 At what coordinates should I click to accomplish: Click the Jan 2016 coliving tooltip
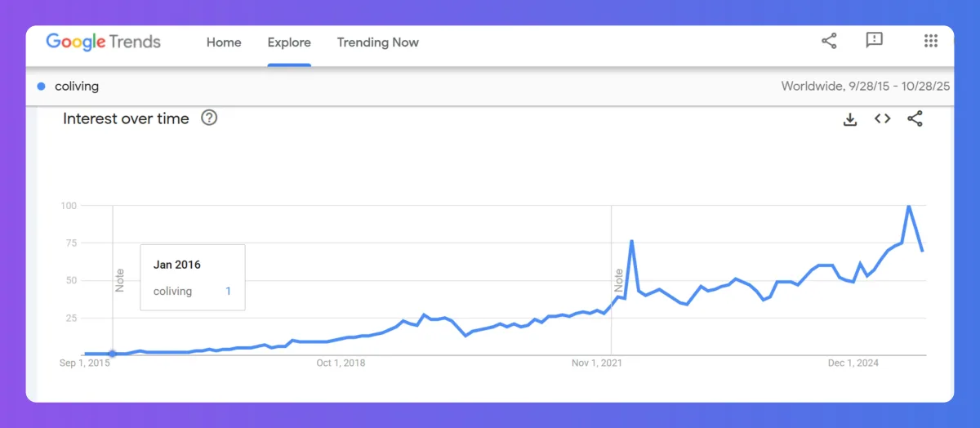click(193, 277)
